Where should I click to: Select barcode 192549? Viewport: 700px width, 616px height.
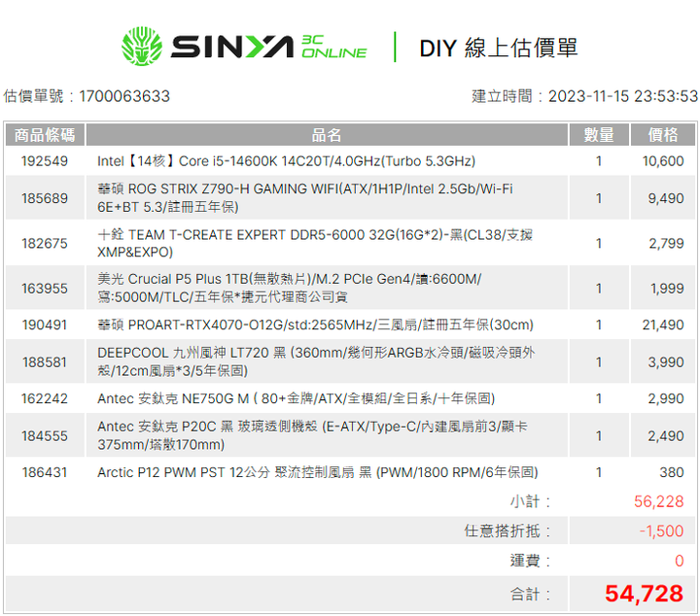coord(45,161)
